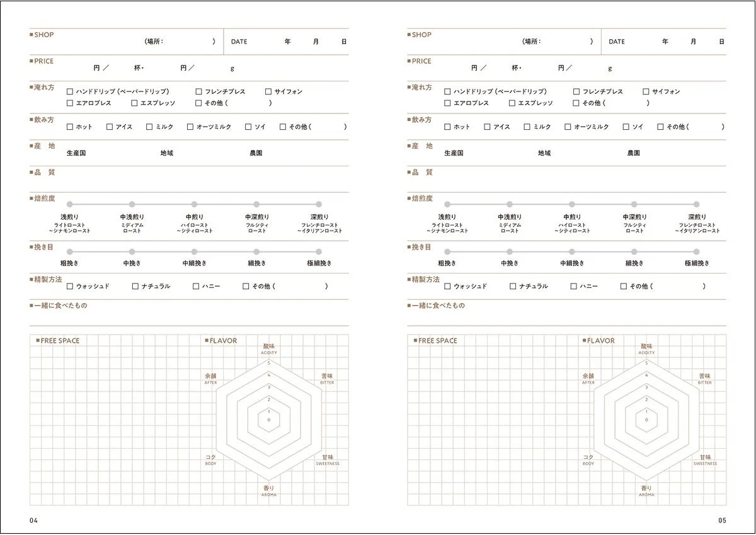Check the フレンチプレス box on page 04

click(198, 91)
